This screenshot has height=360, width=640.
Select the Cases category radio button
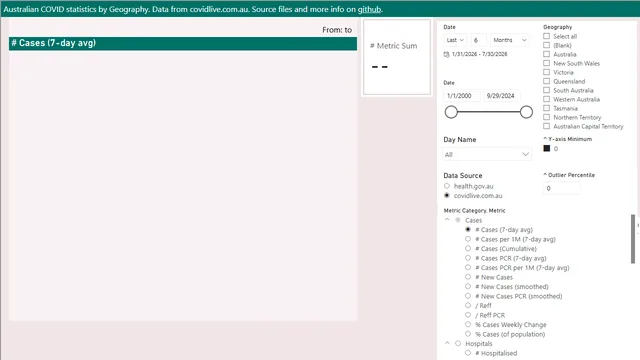[458, 220]
